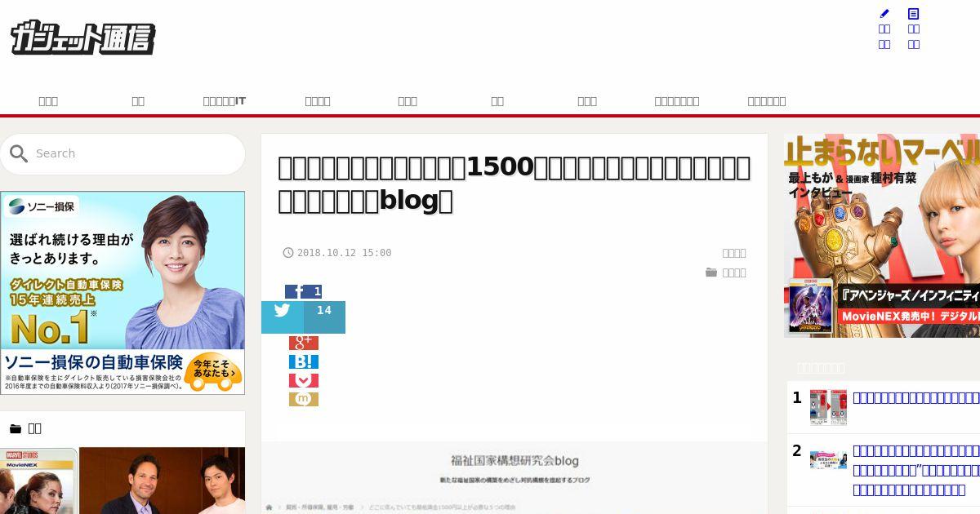Click the folder icon in the left sidebar heading

(x=15, y=428)
